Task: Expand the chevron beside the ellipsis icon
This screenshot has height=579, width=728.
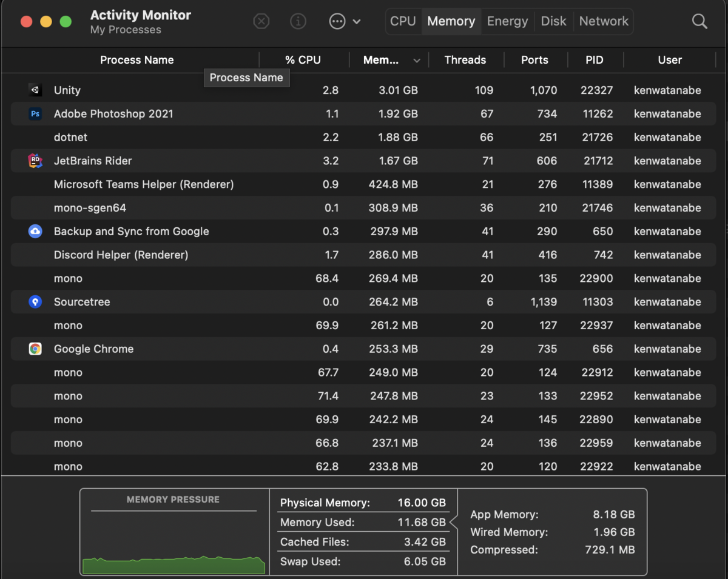Action: coord(357,22)
